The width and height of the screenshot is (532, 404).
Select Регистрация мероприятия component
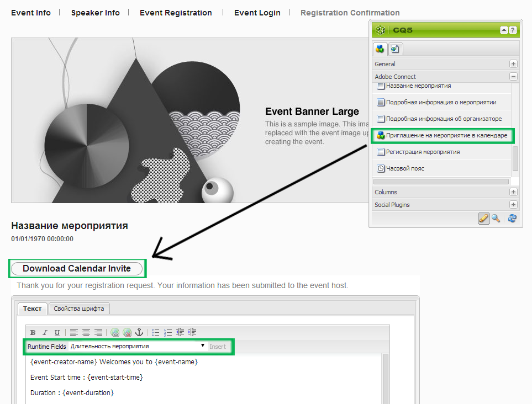point(441,152)
